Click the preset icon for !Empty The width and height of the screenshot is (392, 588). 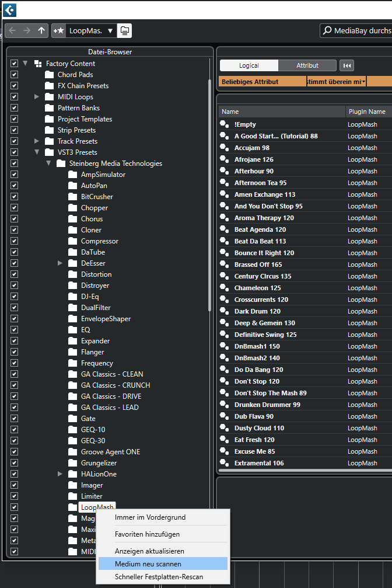(x=225, y=124)
